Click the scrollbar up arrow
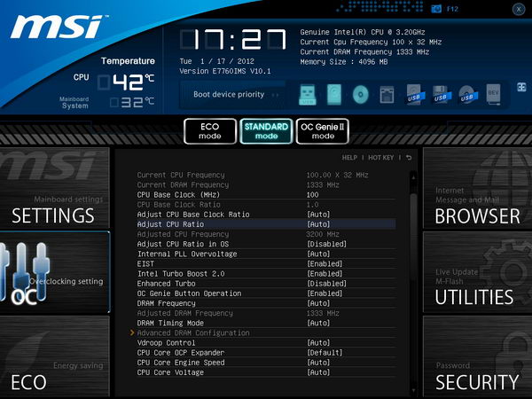Screen dimensions: 532x399 413,176
